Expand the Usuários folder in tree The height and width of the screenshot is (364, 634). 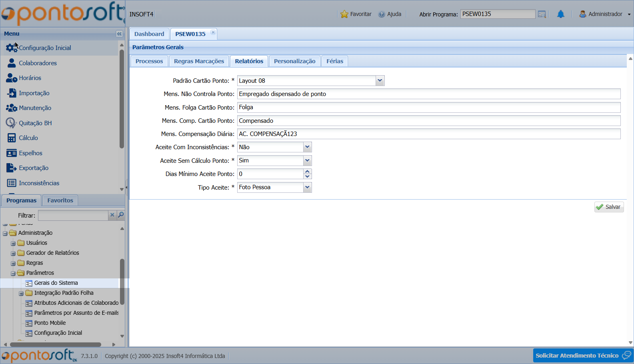point(13,244)
